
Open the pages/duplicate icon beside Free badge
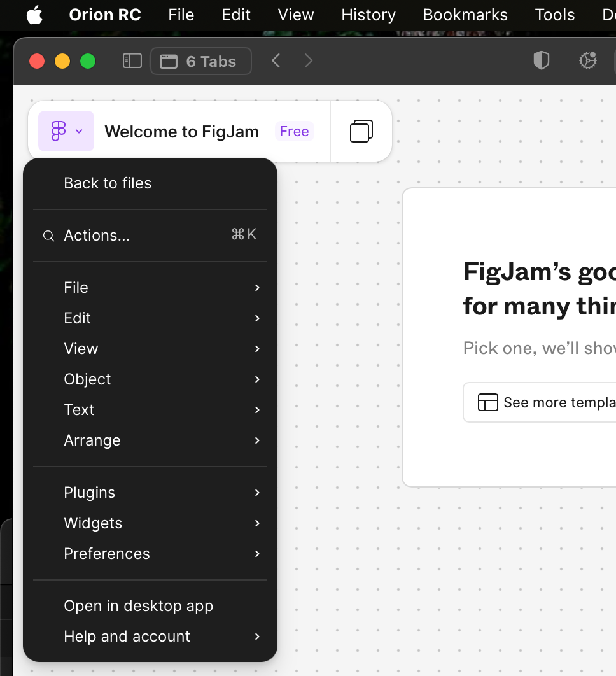coord(361,131)
